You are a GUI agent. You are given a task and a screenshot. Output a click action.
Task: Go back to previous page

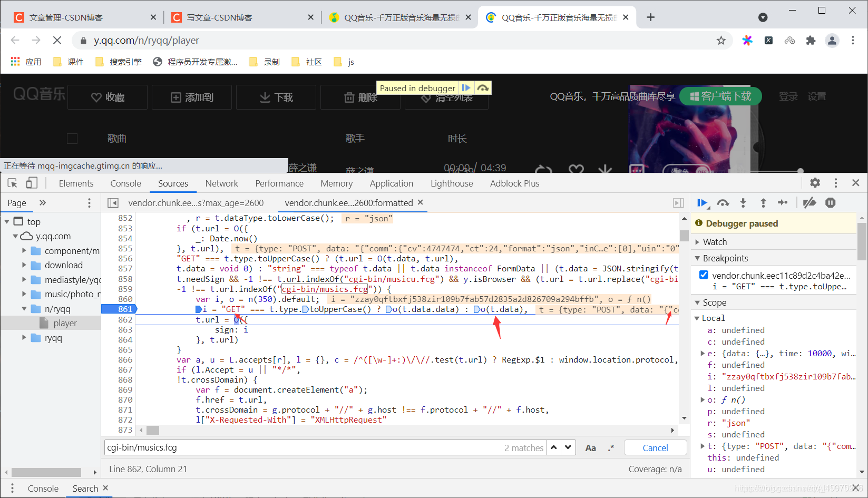coord(15,41)
